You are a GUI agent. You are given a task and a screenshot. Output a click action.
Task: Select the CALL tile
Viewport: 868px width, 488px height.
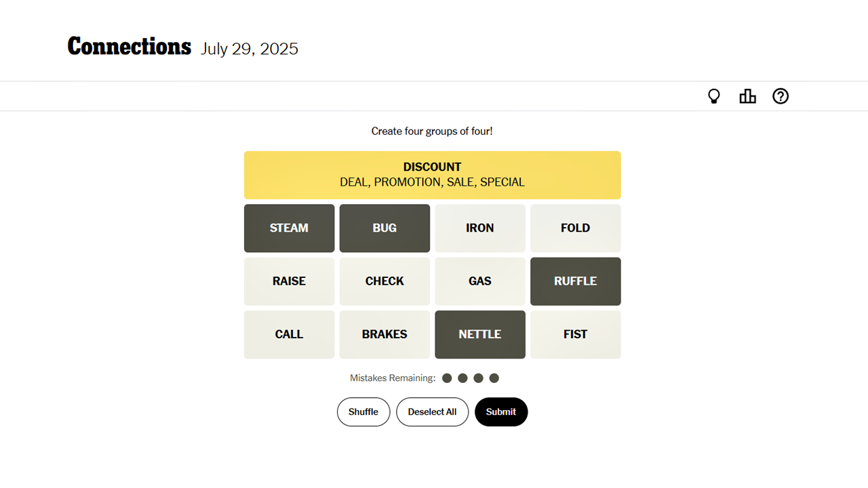289,334
